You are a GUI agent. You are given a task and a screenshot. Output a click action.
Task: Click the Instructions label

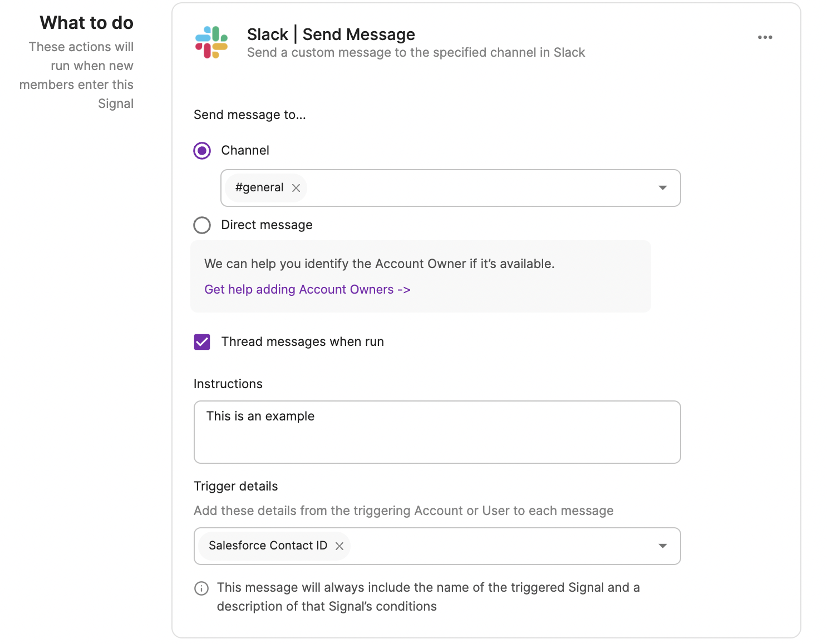click(x=228, y=384)
